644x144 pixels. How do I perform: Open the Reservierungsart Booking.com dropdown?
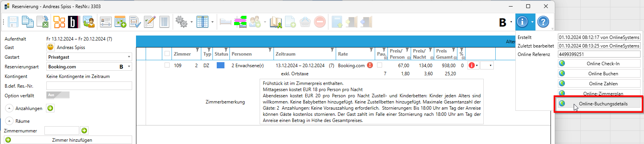tap(129, 66)
